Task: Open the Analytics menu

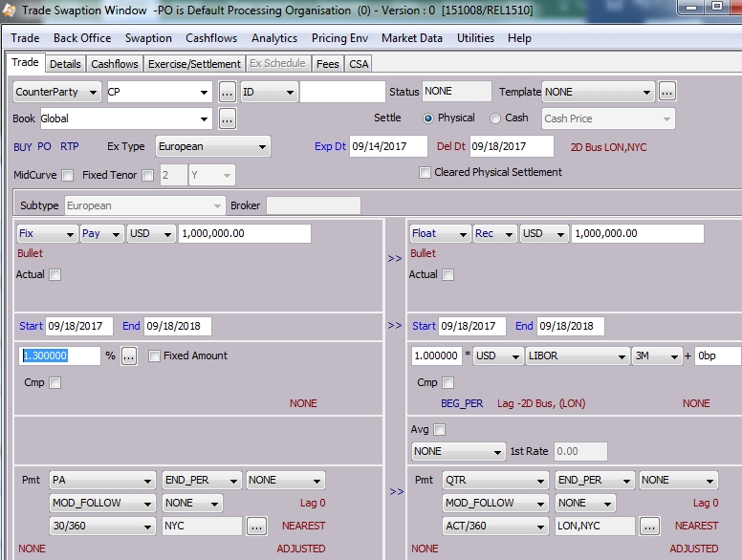Action: pos(274,38)
